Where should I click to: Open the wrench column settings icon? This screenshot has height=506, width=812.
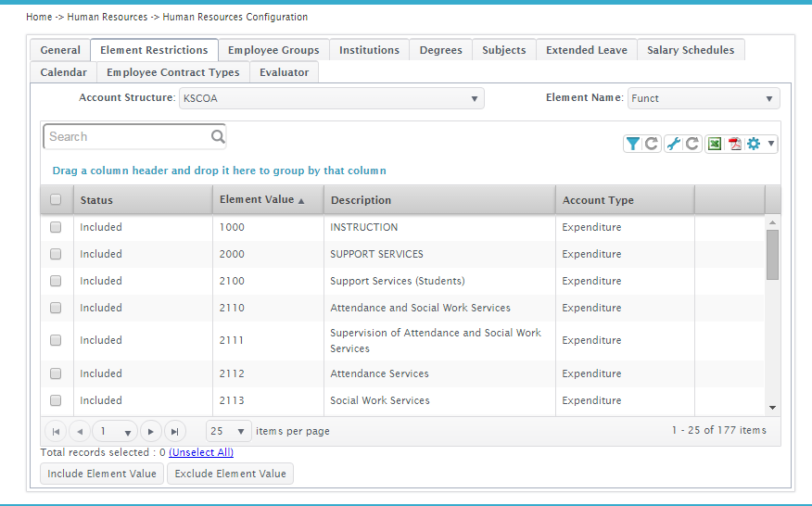(674, 144)
